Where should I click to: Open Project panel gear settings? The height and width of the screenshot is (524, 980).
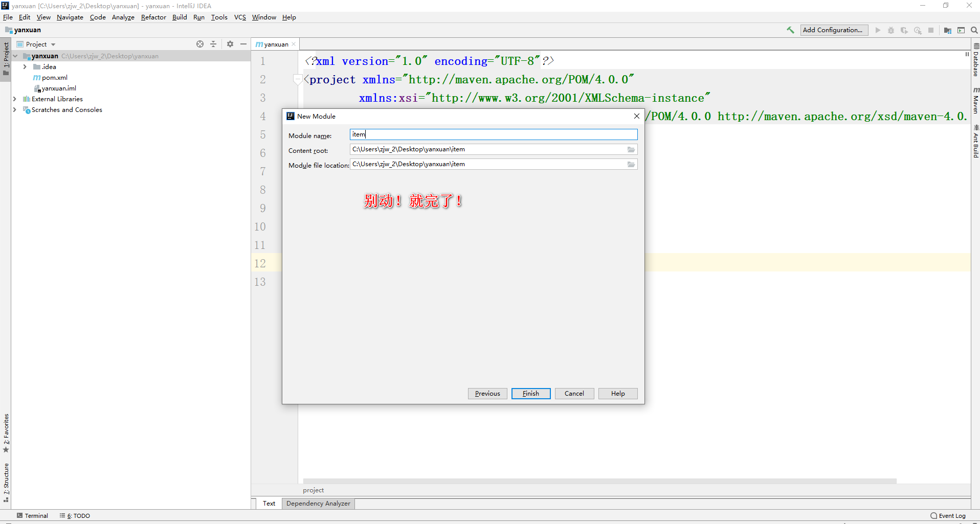pos(230,44)
